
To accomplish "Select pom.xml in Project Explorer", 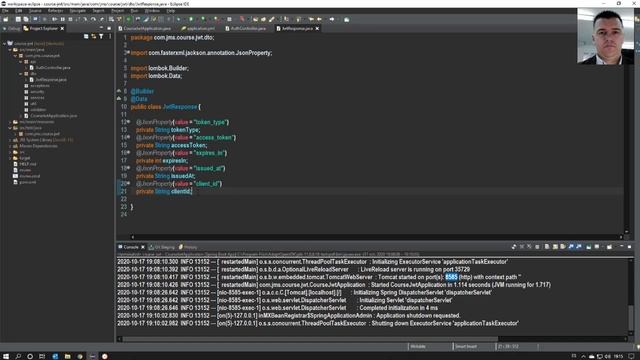I will [x=27, y=182].
